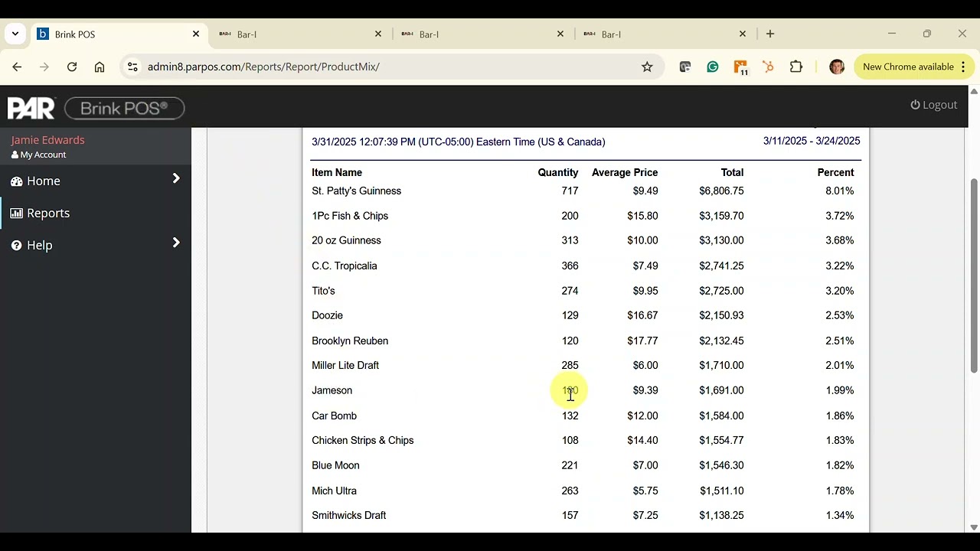Click the Quantity column header

[558, 173]
